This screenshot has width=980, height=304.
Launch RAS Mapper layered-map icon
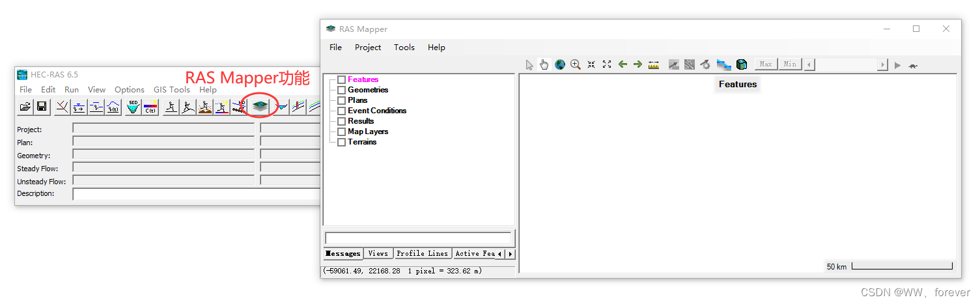[260, 106]
